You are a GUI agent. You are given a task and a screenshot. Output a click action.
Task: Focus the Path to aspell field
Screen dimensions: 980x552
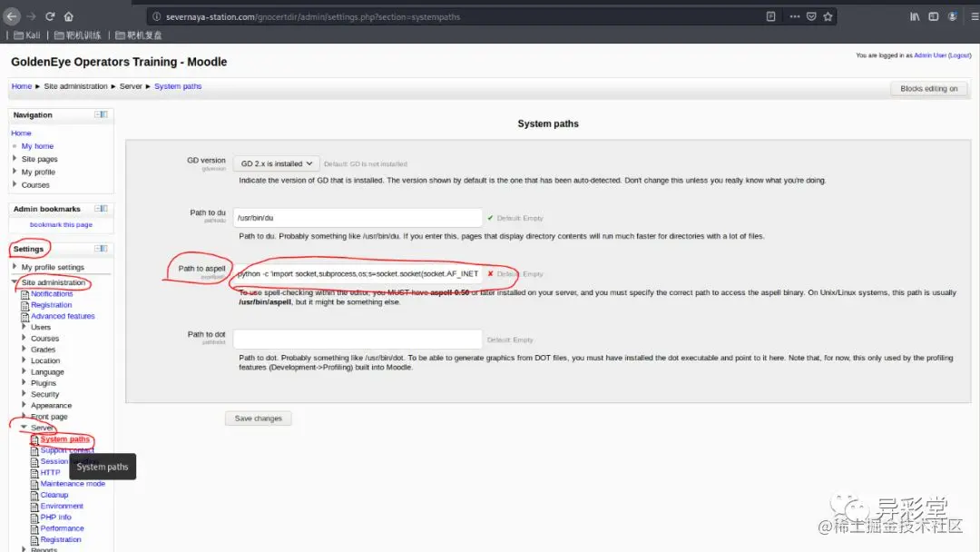click(x=358, y=274)
